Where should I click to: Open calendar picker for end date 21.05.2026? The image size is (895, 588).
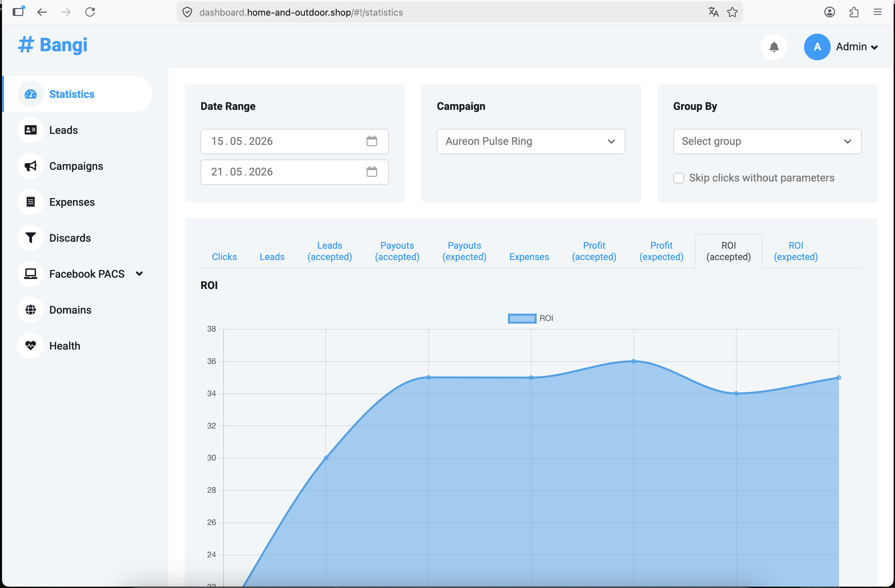pos(372,172)
